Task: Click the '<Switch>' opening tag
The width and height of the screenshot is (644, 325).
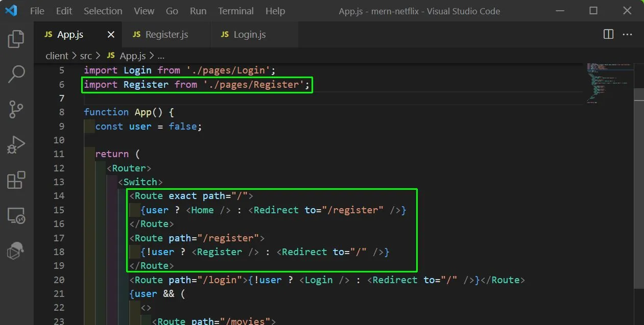Action: point(140,182)
